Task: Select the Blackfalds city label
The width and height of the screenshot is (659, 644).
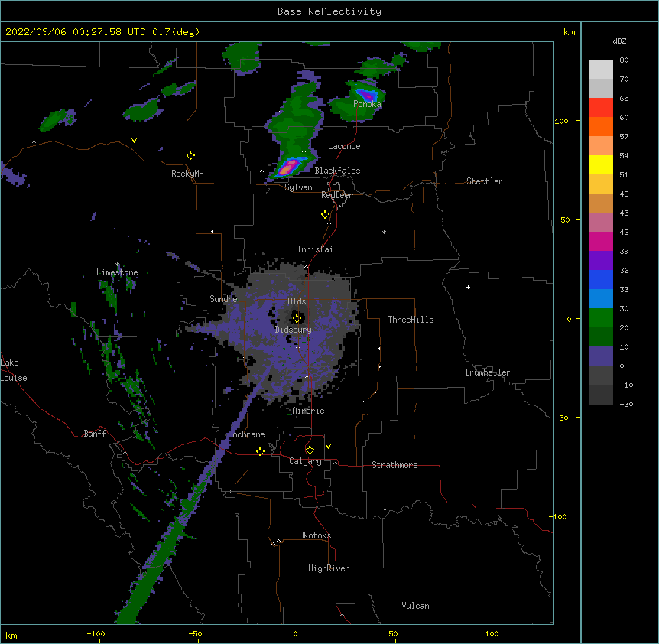Action: 337,171
